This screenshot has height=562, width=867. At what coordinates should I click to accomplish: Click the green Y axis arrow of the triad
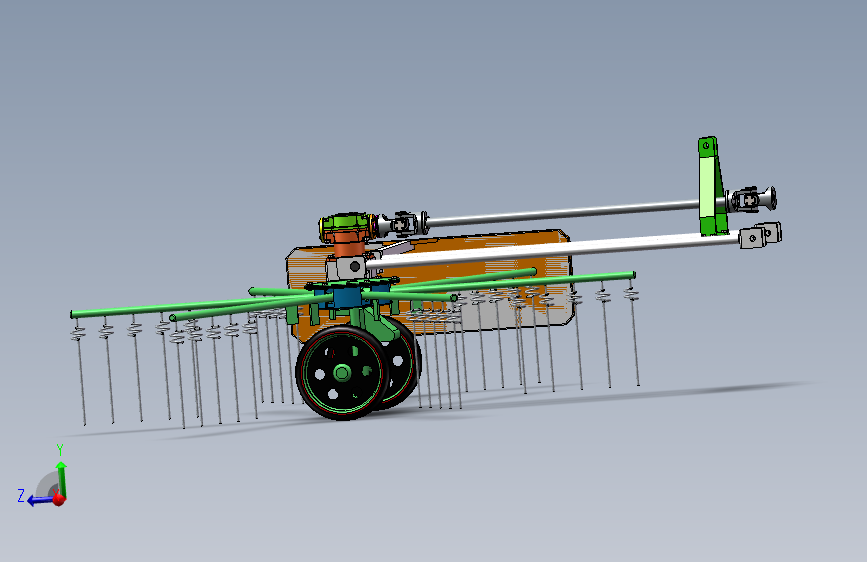[62, 478]
